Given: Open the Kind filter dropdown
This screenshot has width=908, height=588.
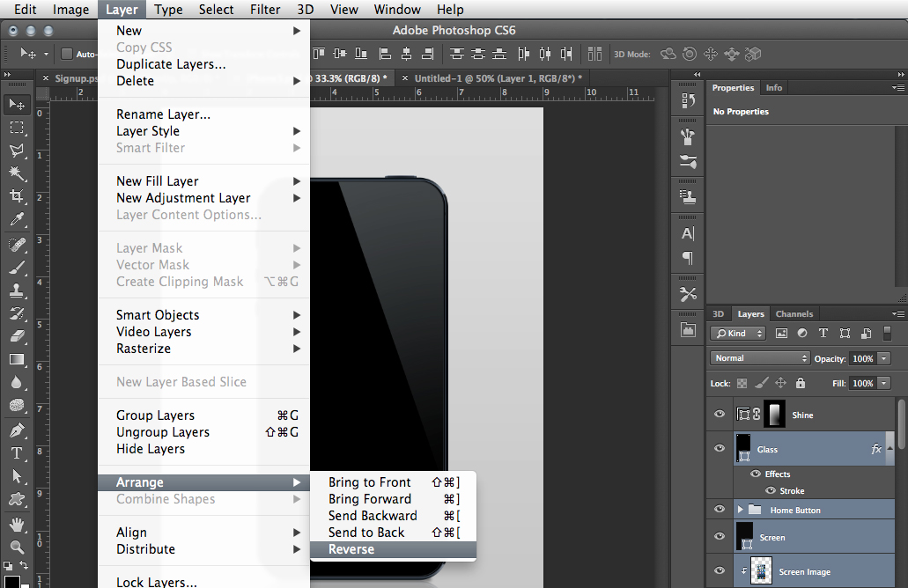Looking at the screenshot, I should [x=738, y=334].
